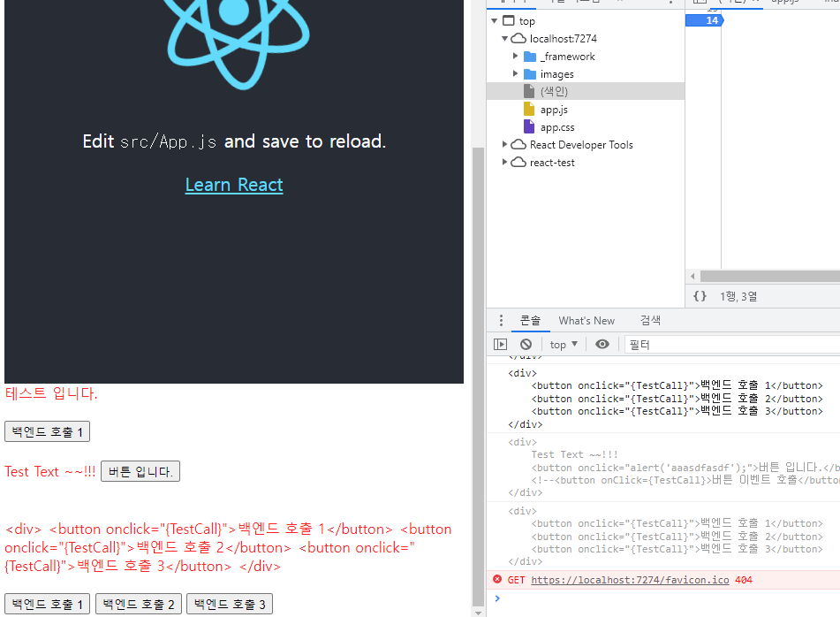Click the 테스트 입니다. red text

(51, 393)
